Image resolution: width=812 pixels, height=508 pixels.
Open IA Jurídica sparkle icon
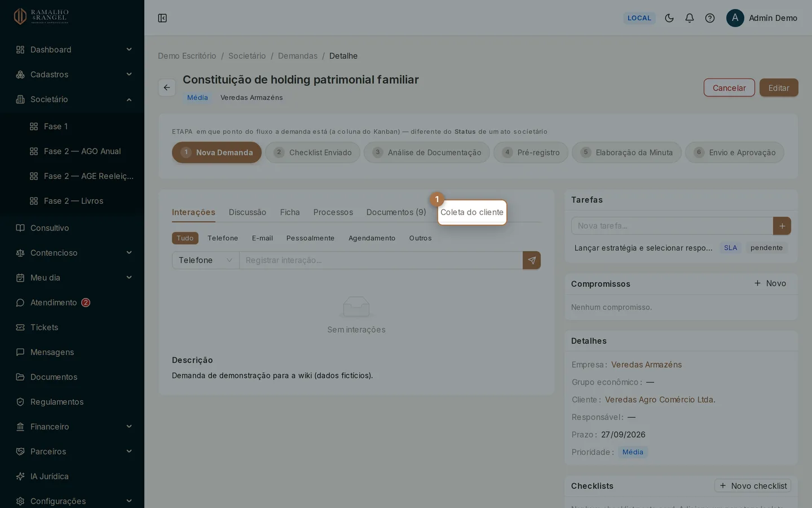point(20,476)
